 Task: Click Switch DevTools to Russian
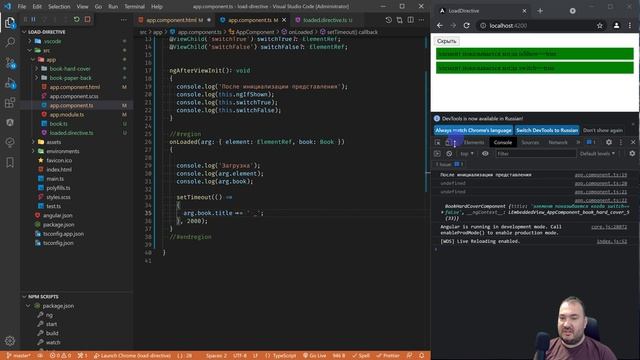click(x=547, y=130)
